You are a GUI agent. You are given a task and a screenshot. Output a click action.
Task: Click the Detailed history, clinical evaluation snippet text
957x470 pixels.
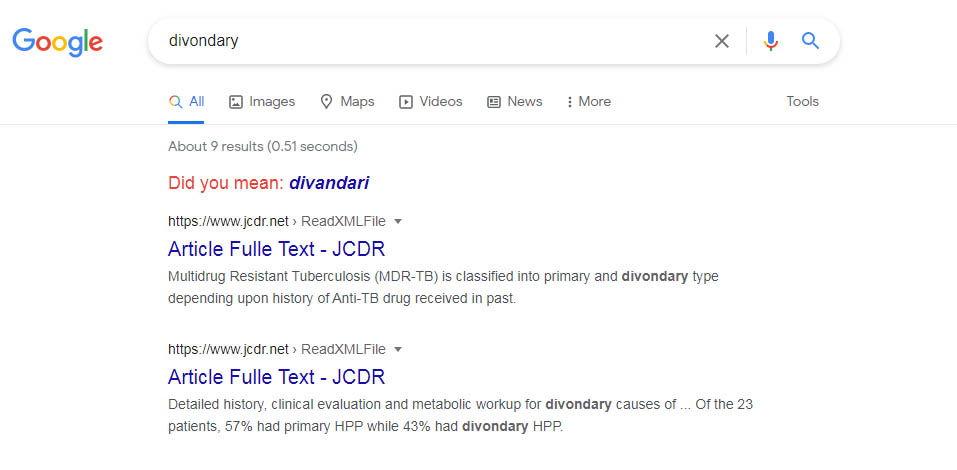coord(460,415)
